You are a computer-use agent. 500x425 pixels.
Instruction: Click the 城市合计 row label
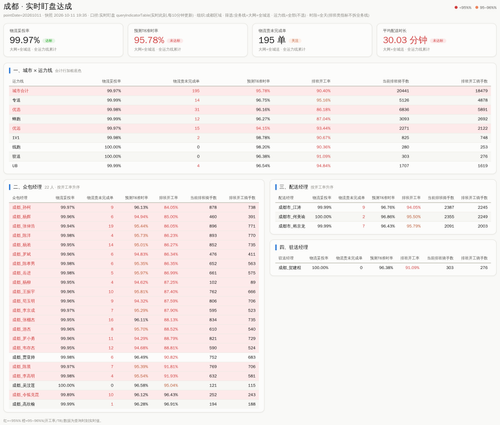click(x=20, y=91)
